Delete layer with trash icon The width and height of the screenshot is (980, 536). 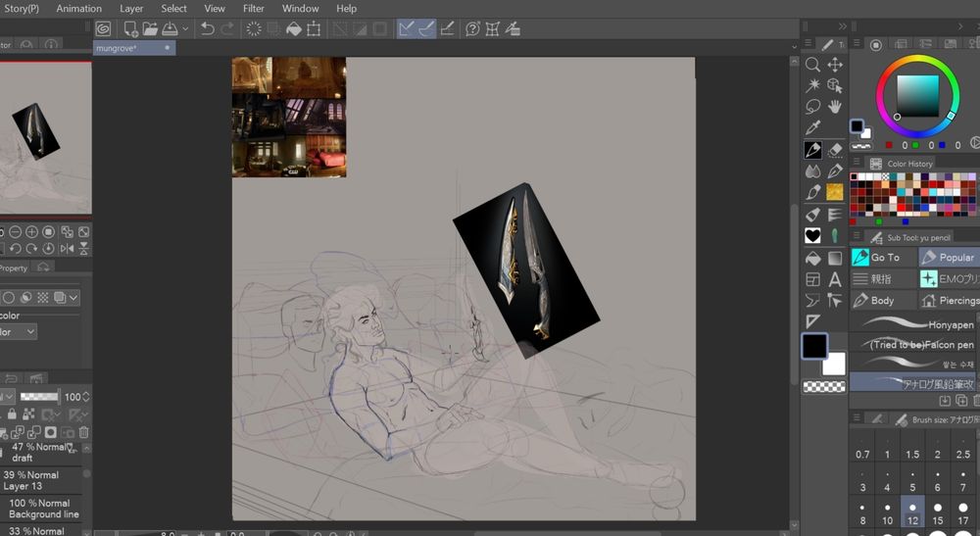click(x=83, y=432)
